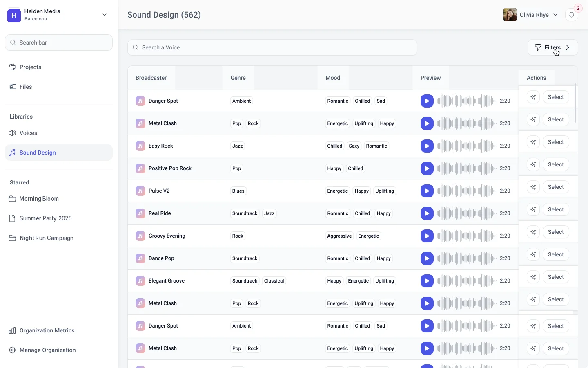Screen dimensions: 588x368
Task: Open the Filters panel
Action: click(553, 47)
